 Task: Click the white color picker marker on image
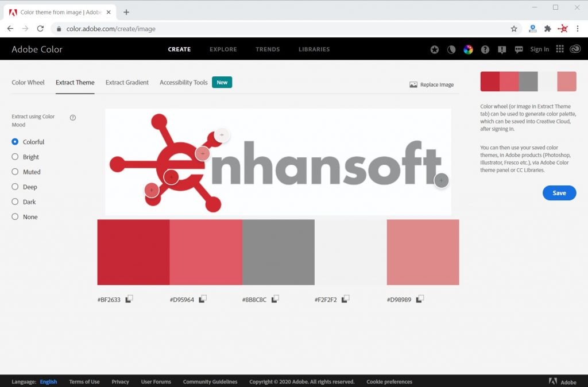coord(222,135)
